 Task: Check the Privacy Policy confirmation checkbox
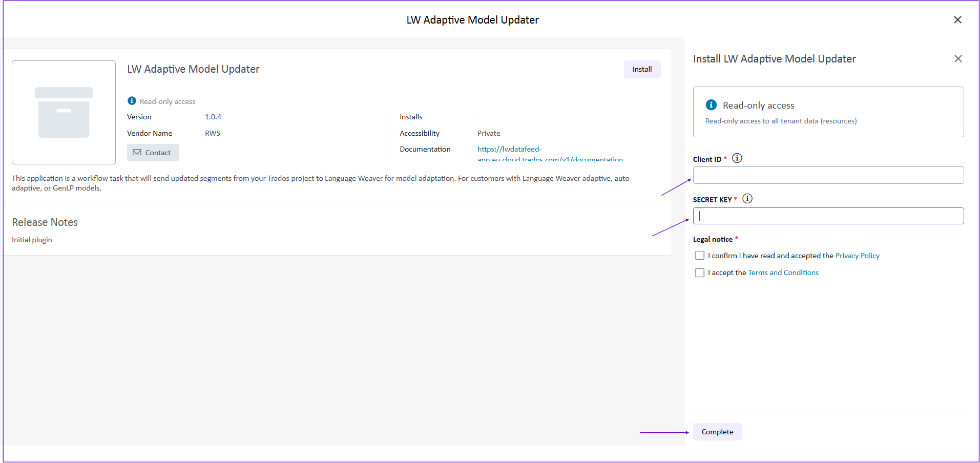pos(699,256)
